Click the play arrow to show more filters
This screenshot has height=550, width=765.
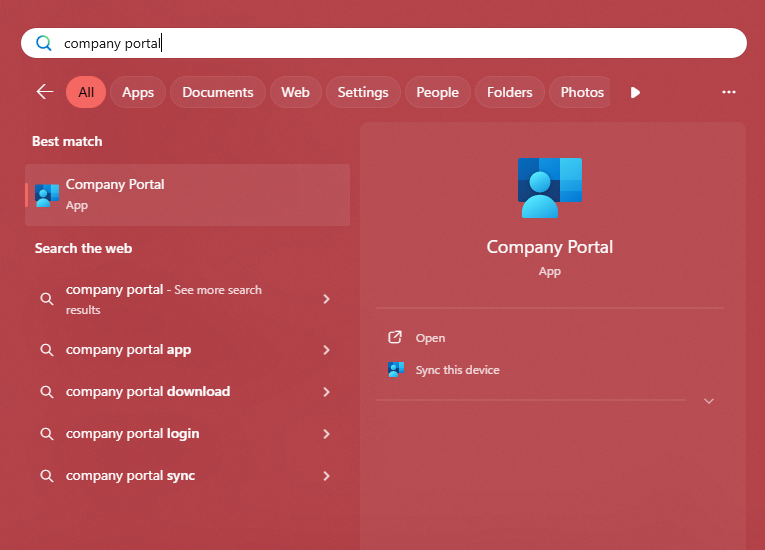tap(635, 92)
